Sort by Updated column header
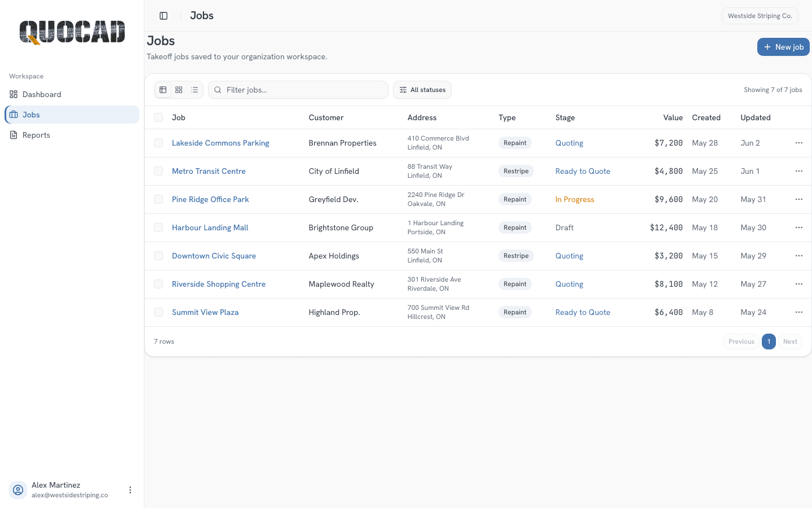The height and width of the screenshot is (508, 812). (x=756, y=117)
